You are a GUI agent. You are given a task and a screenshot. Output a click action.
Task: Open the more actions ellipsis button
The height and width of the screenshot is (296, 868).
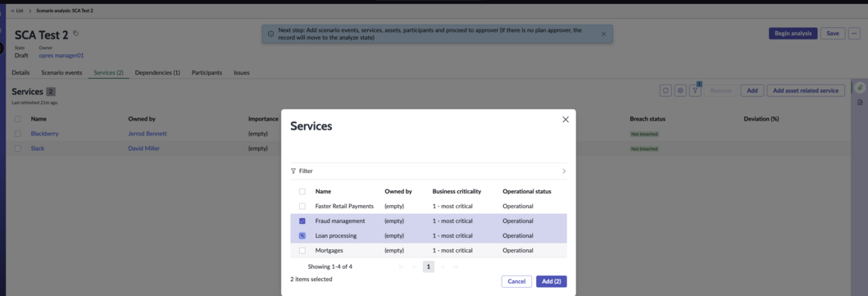point(854,33)
